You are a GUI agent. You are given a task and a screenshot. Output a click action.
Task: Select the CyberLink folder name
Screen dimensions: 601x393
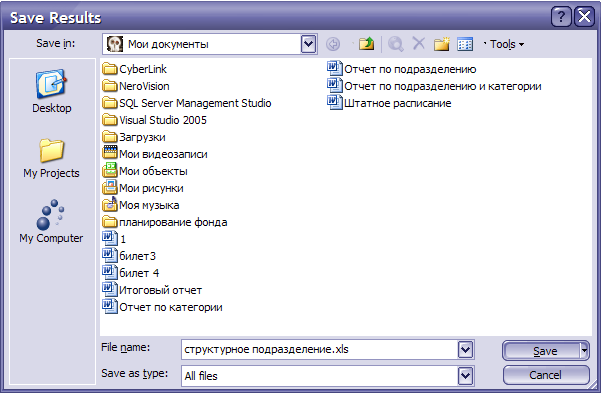tap(143, 69)
